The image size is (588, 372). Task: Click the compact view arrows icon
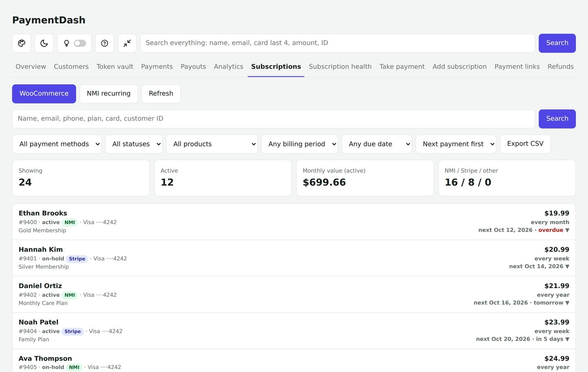(127, 43)
